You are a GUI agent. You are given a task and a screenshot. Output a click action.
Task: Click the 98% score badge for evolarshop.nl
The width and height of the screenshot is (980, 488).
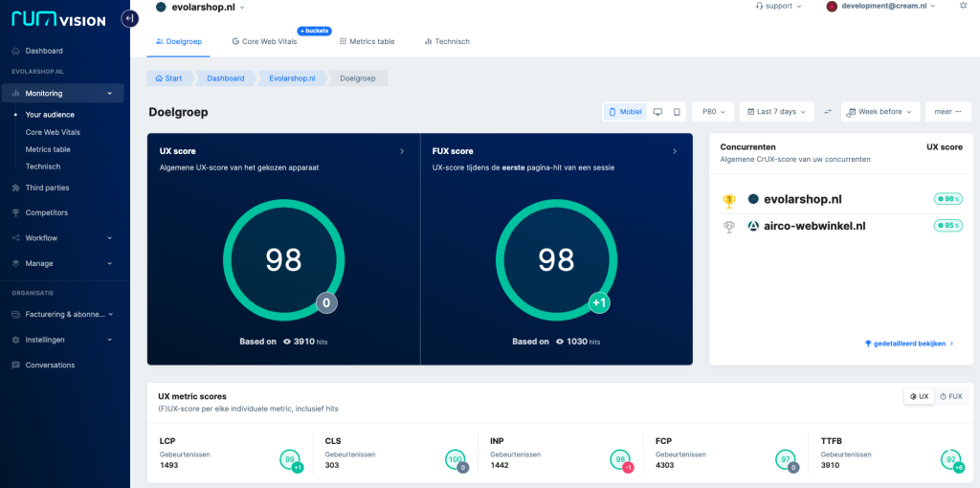(947, 199)
